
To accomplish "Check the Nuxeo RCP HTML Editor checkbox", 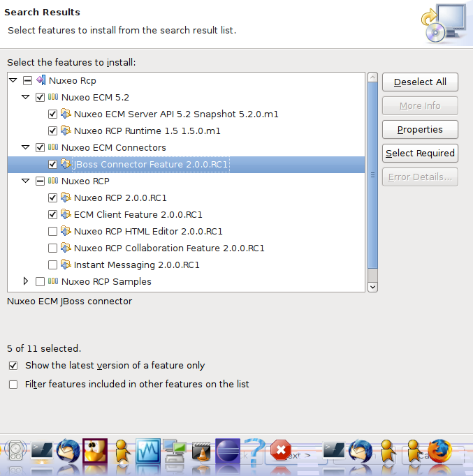I will tap(52, 231).
